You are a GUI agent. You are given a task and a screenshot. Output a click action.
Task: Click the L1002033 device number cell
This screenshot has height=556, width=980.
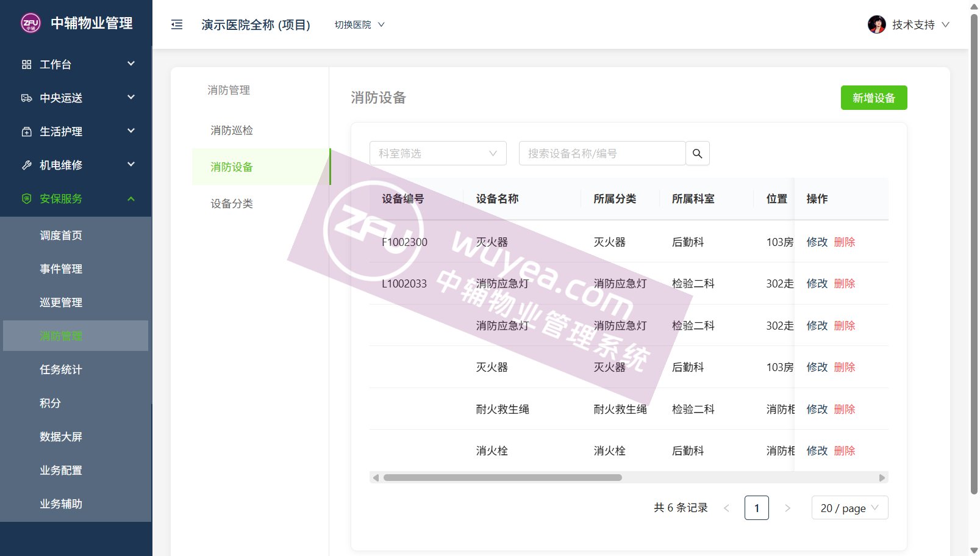(x=404, y=283)
